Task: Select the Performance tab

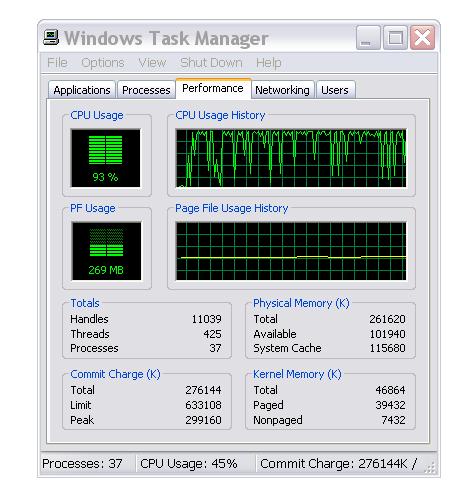Action: [x=213, y=88]
